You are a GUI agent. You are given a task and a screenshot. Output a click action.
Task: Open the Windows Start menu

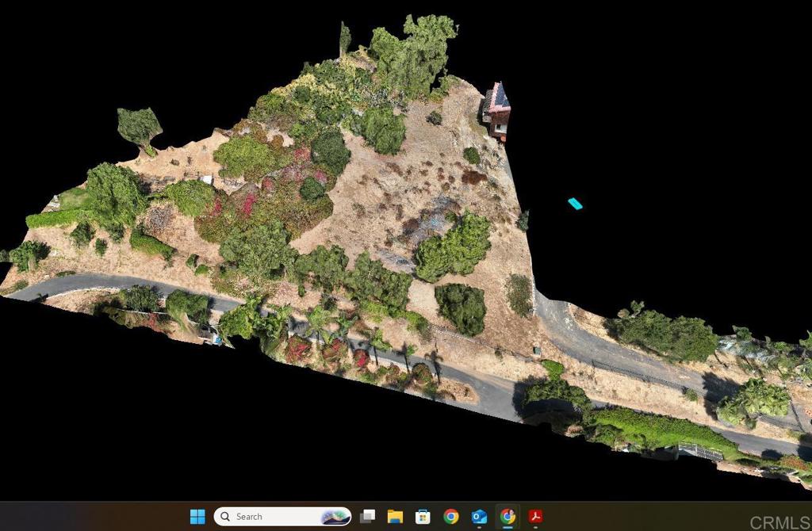pos(197,517)
